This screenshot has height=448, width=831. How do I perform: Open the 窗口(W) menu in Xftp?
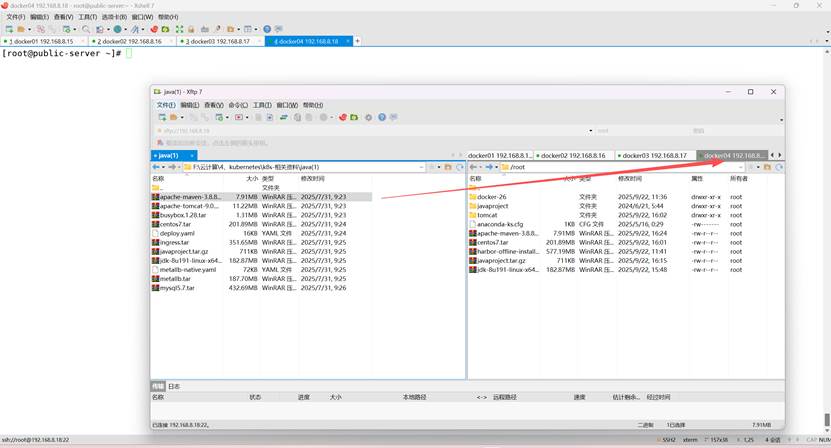pyautogui.click(x=287, y=105)
